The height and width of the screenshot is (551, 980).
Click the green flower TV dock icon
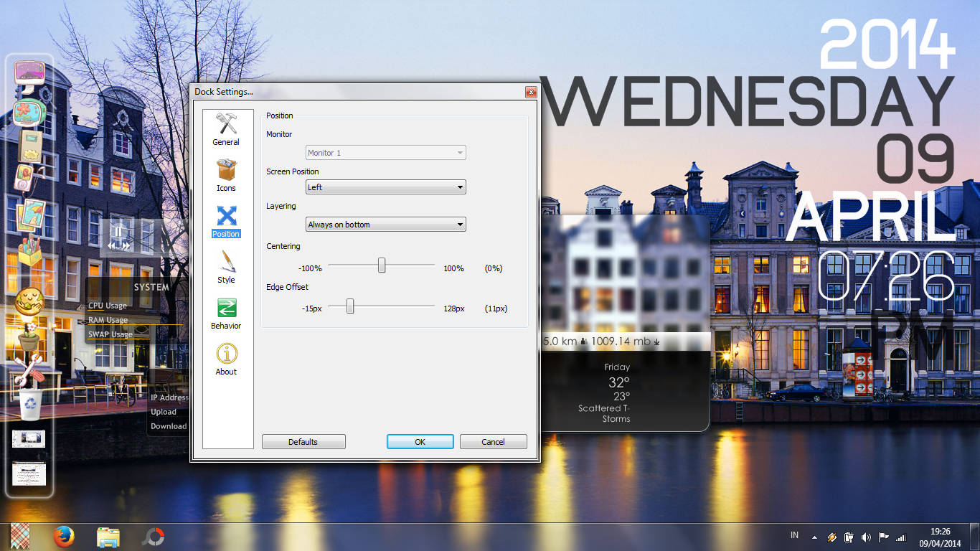pyautogui.click(x=29, y=113)
